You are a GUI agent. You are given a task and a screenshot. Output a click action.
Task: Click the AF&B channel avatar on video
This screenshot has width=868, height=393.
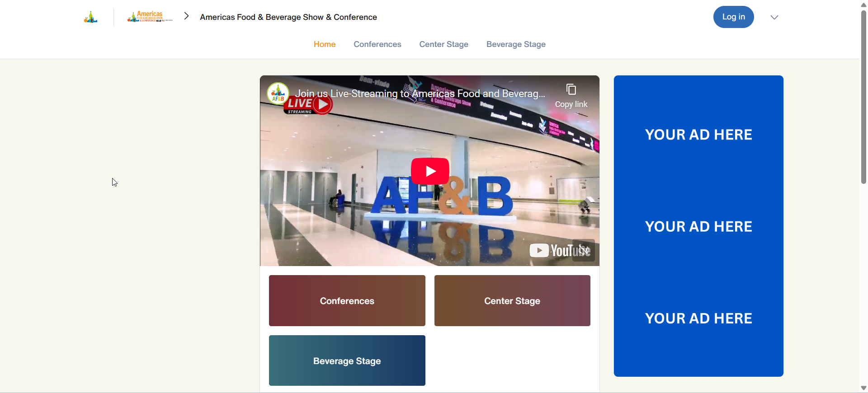[x=278, y=94]
